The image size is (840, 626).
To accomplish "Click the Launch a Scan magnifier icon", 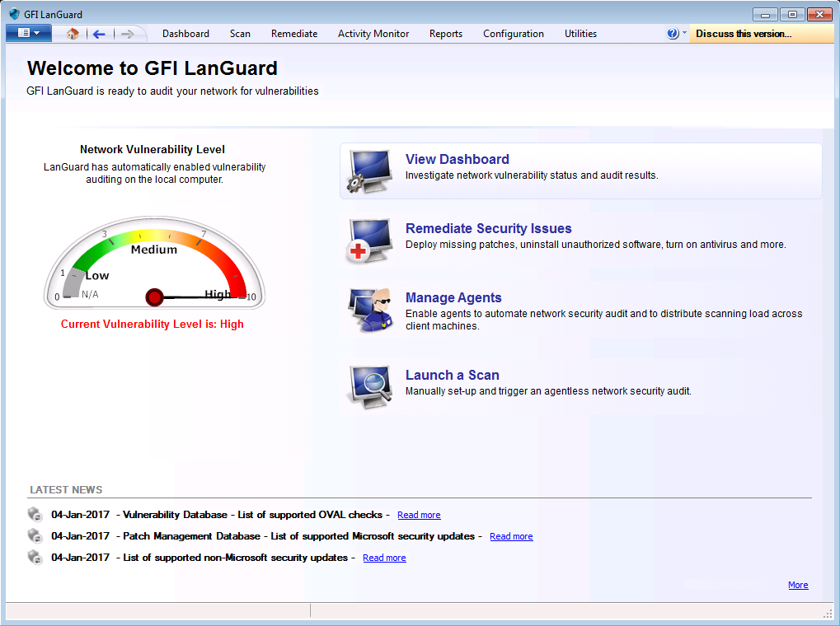I will 369,386.
